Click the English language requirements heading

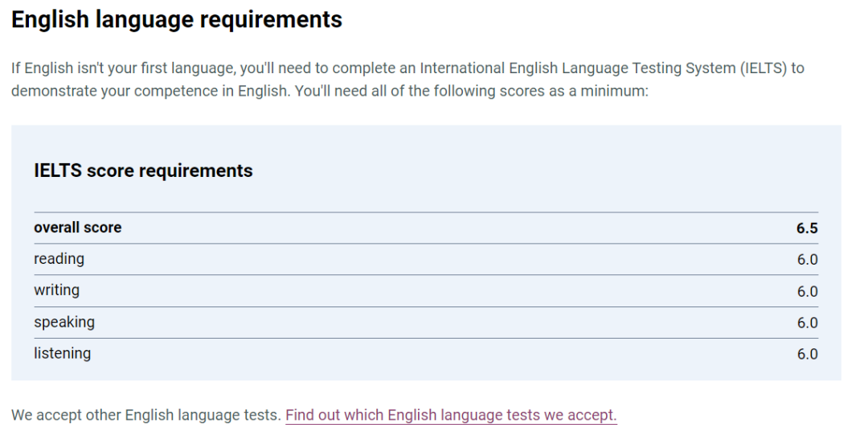(177, 20)
